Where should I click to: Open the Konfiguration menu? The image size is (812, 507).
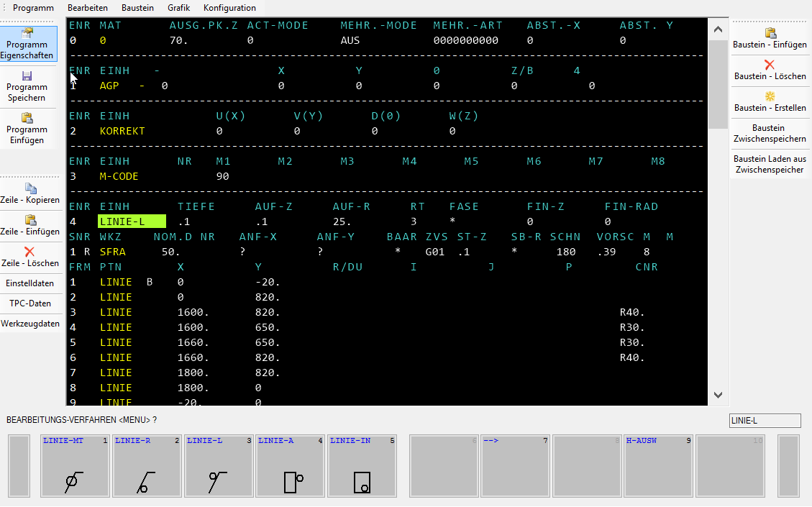(x=229, y=8)
